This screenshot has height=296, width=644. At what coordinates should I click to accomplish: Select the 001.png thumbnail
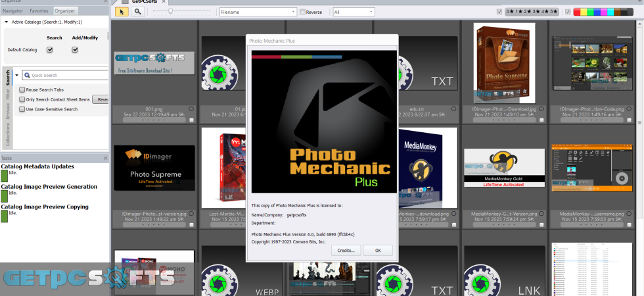point(154,63)
